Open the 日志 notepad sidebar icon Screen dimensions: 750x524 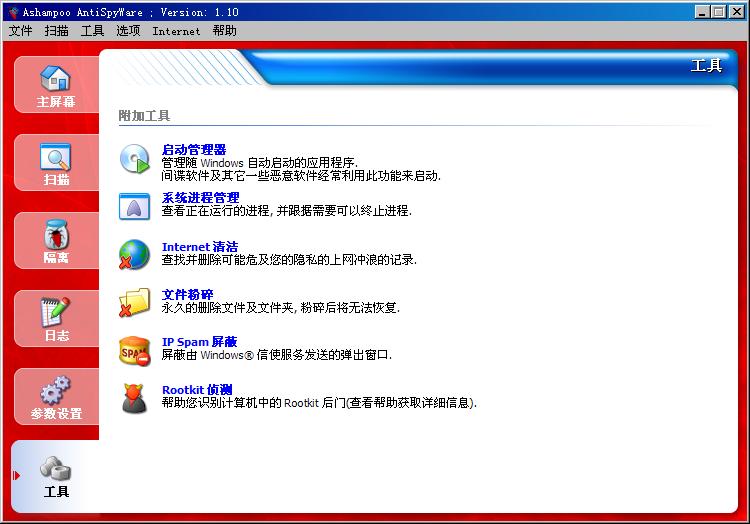55,312
